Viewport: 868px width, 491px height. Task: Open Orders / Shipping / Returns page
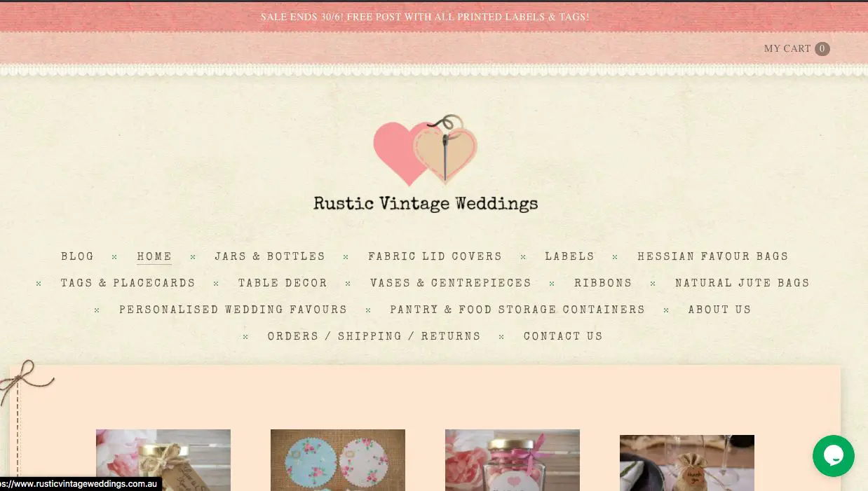pyautogui.click(x=374, y=336)
